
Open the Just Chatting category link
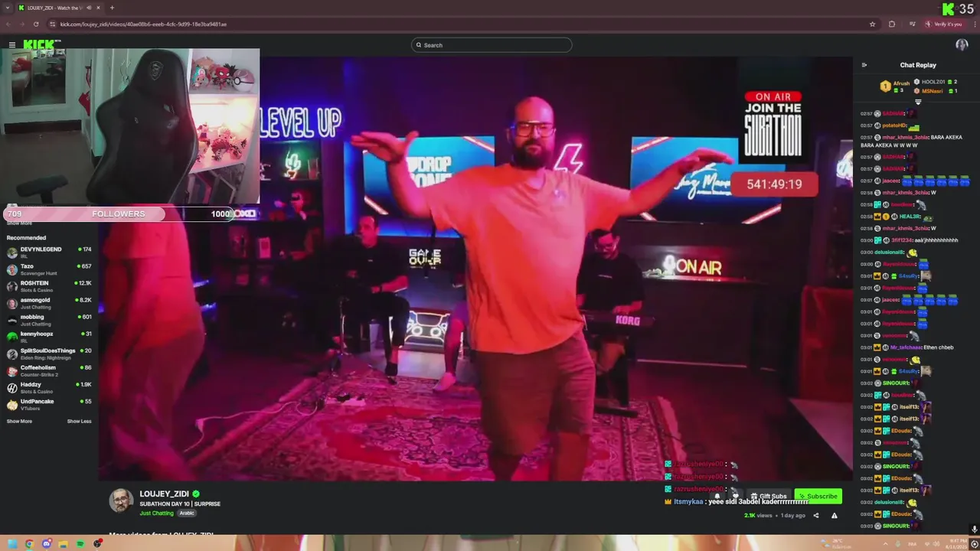pos(156,514)
